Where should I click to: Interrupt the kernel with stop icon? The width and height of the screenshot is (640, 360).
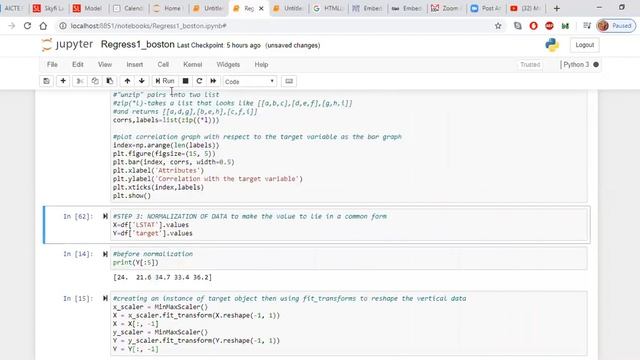coord(185,81)
